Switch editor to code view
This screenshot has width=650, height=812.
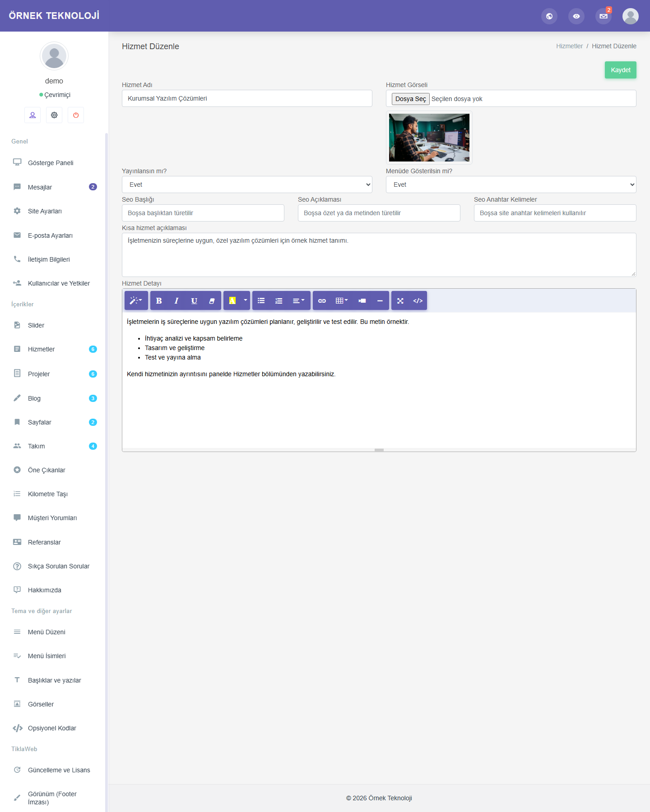click(418, 300)
